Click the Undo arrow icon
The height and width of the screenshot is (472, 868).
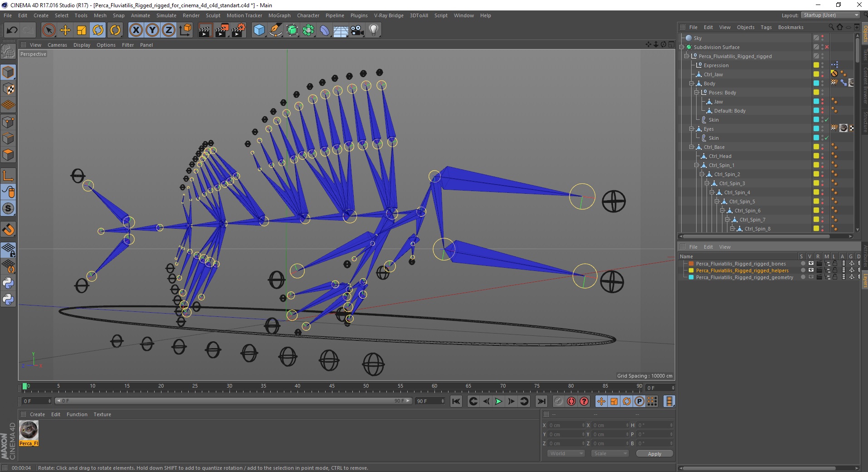click(x=12, y=30)
